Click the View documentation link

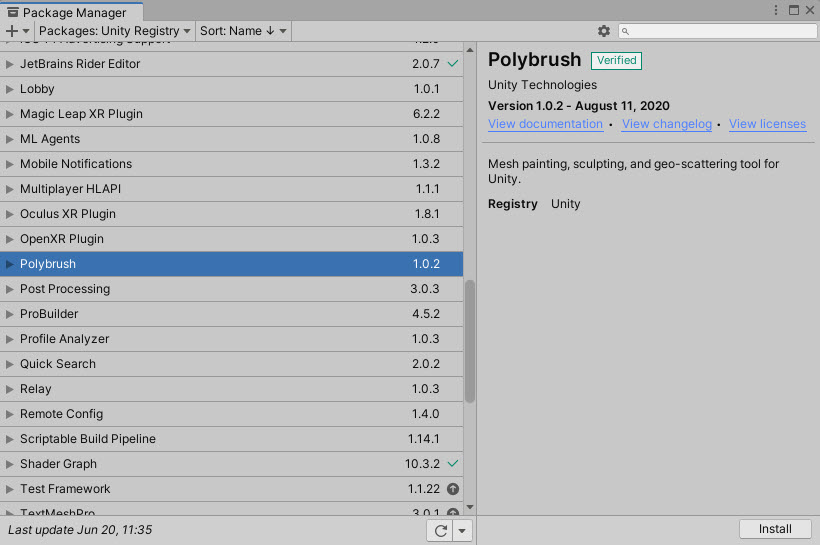click(545, 124)
